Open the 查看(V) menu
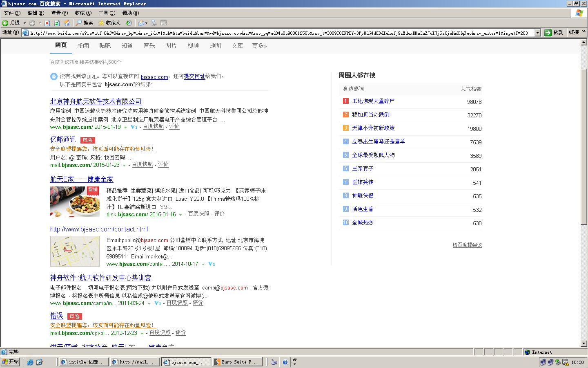This screenshot has height=368, width=588. click(x=59, y=13)
